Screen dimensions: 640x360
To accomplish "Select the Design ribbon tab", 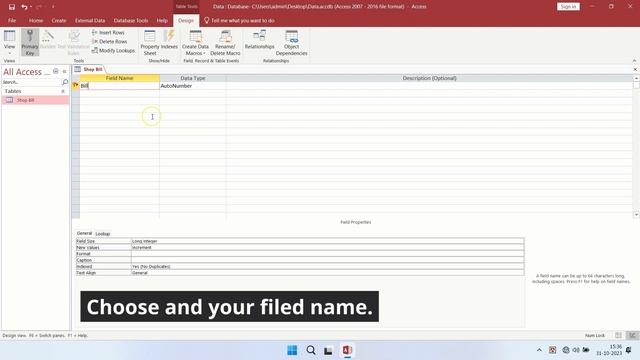I will coord(186,20).
